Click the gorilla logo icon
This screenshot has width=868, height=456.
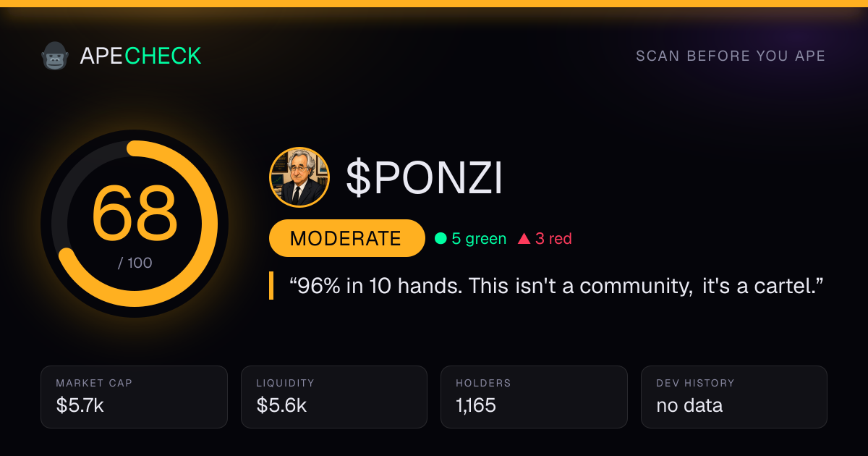54,56
